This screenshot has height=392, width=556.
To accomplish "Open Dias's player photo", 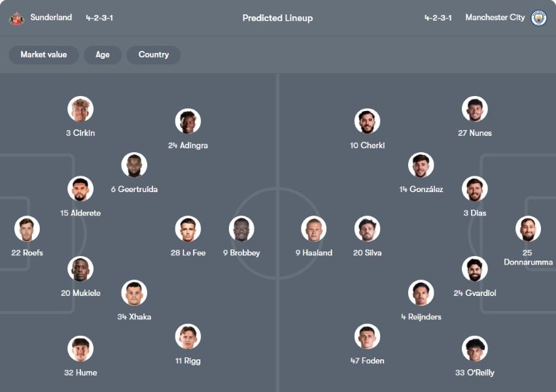I will [475, 189].
